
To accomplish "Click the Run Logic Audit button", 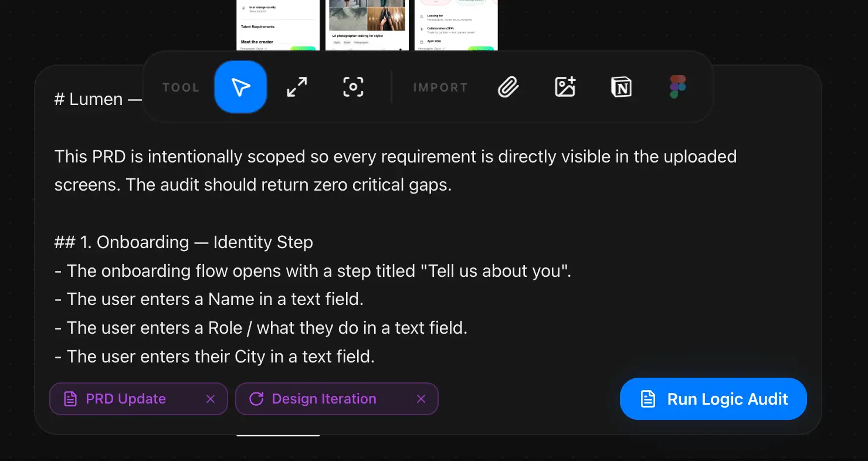I will (713, 399).
